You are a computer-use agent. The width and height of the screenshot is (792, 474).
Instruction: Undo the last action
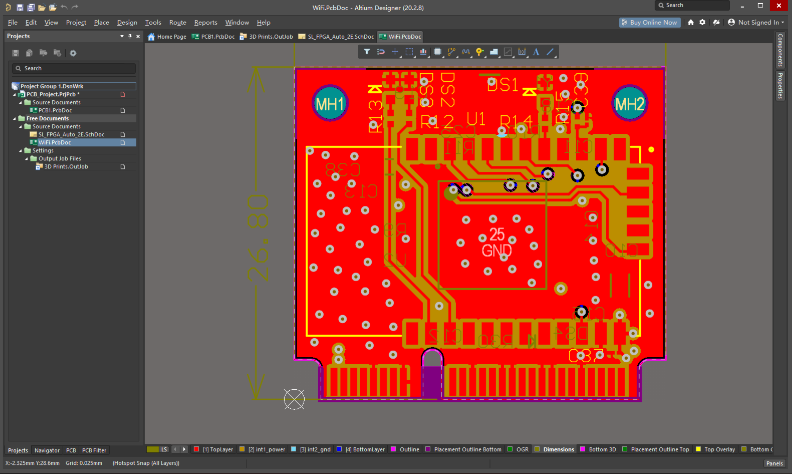click(64, 7)
